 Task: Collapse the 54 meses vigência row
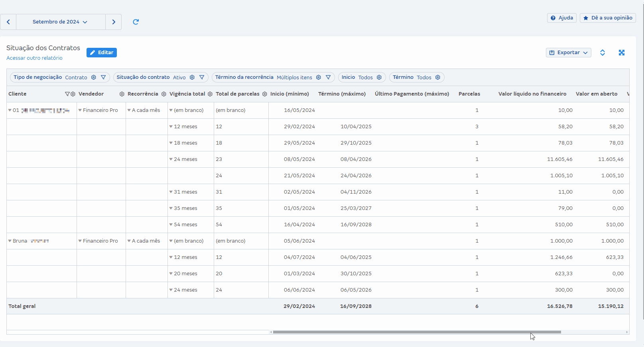tap(171, 225)
